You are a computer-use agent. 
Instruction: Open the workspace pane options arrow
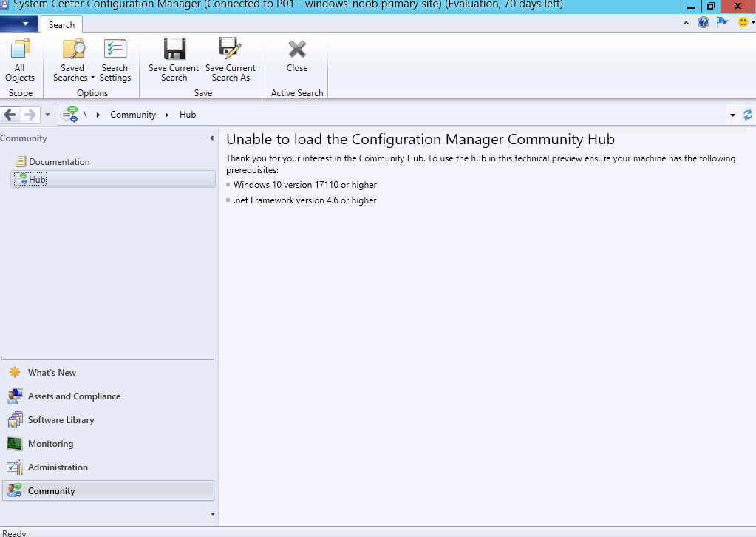[213, 514]
